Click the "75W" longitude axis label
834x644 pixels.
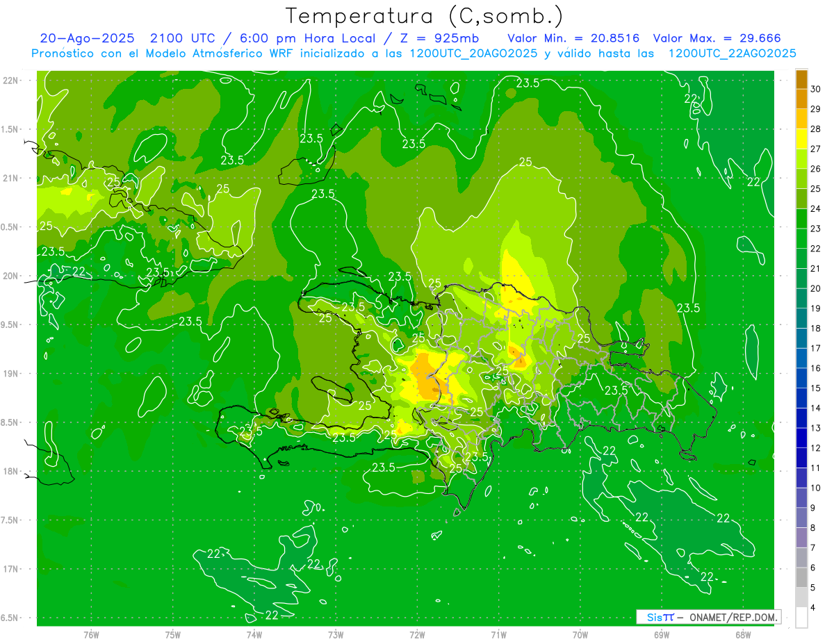click(x=173, y=634)
